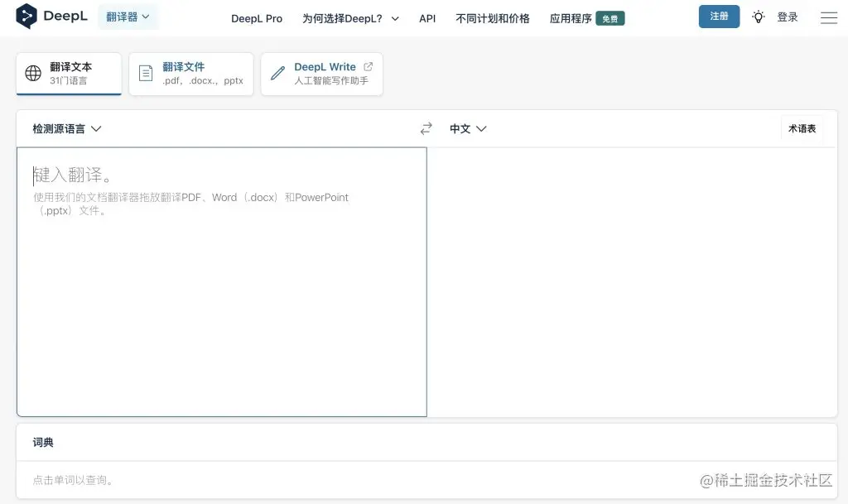848x504 pixels.
Task: Click the 31门语言 subtitle text
Action: [68, 80]
